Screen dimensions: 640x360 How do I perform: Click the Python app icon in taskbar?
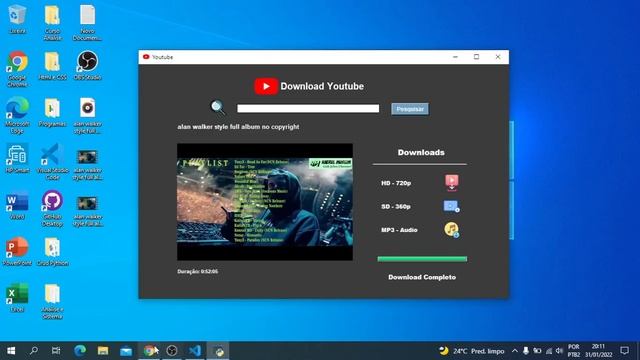coord(218,351)
